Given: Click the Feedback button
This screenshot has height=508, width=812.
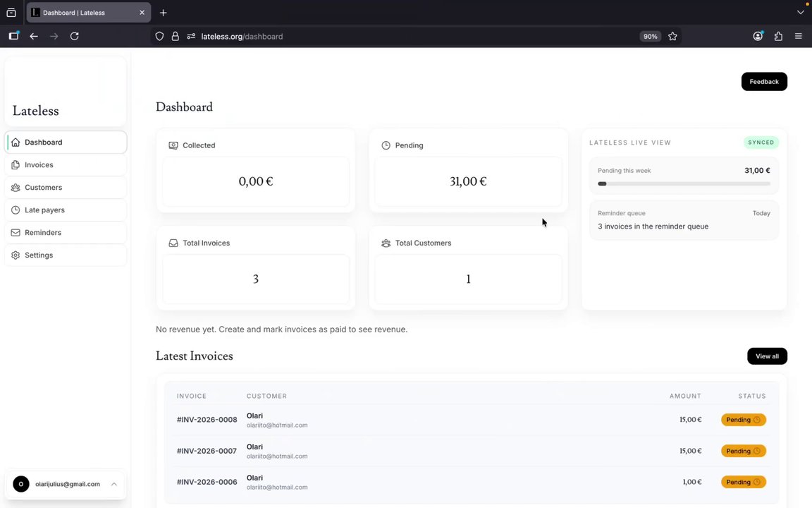Looking at the screenshot, I should click(764, 81).
